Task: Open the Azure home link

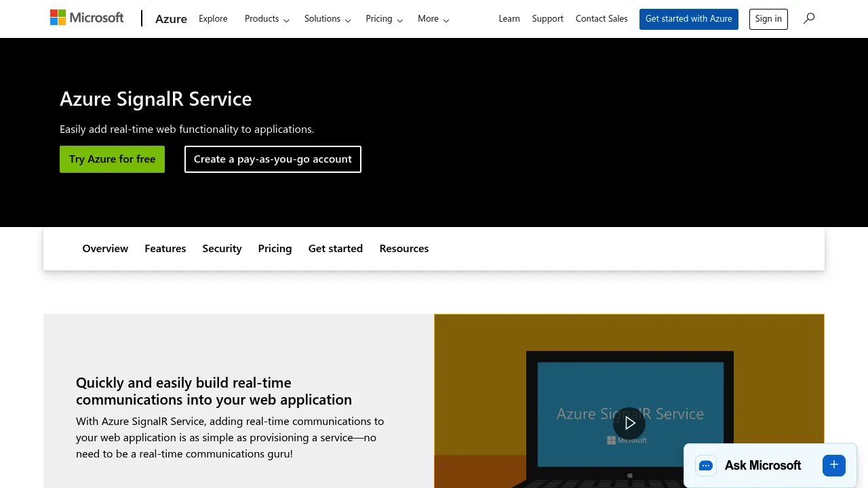Action: point(171,19)
